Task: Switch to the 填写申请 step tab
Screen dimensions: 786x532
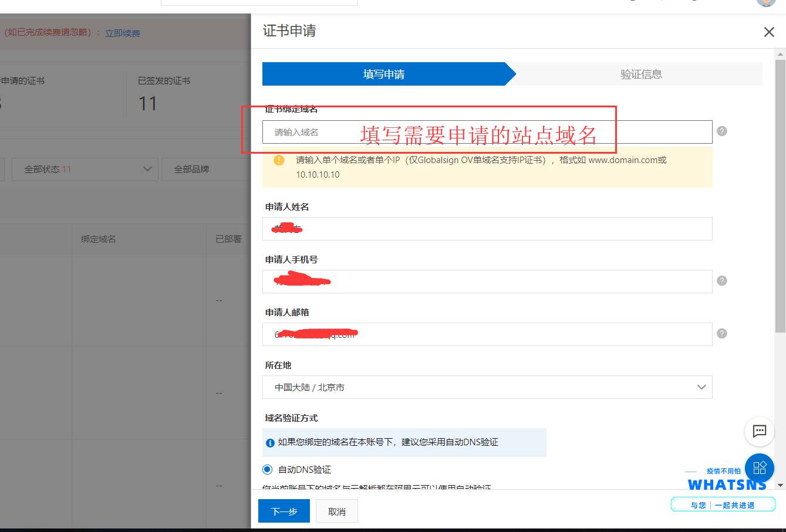Action: [x=384, y=74]
